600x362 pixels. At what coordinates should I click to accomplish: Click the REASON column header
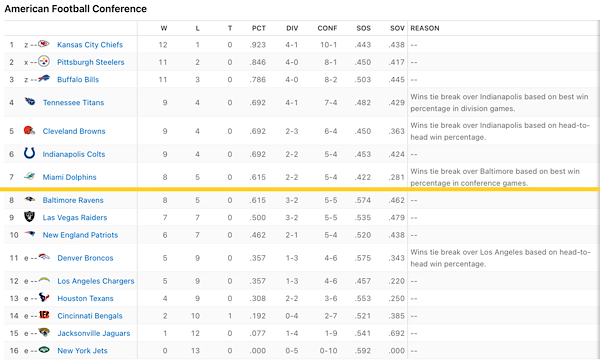425,28
